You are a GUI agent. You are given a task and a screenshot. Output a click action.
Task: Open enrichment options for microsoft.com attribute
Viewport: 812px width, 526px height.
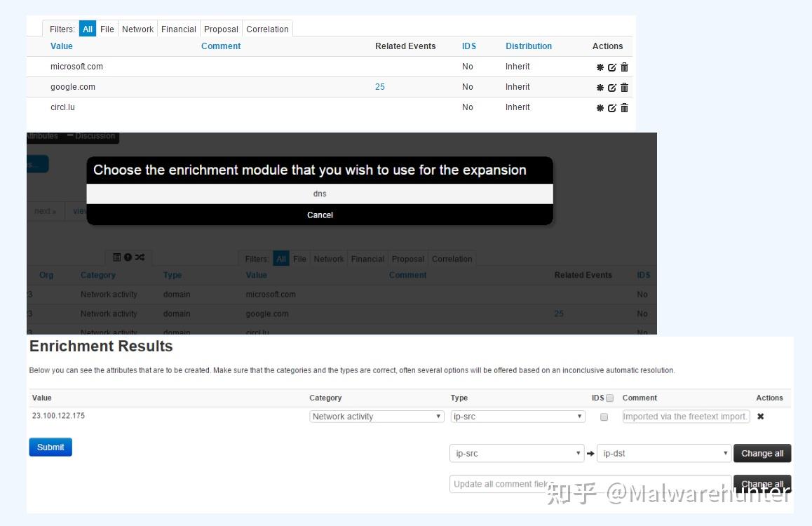click(600, 67)
